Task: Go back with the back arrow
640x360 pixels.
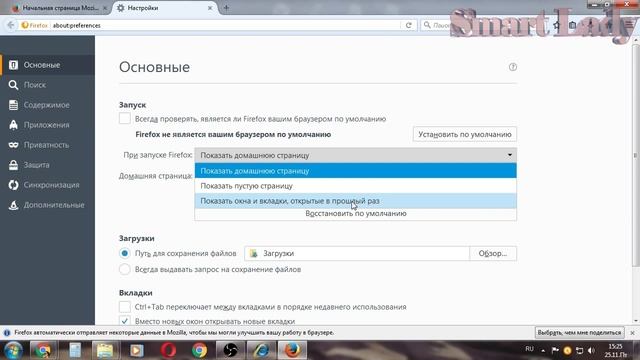Action: click(11, 25)
